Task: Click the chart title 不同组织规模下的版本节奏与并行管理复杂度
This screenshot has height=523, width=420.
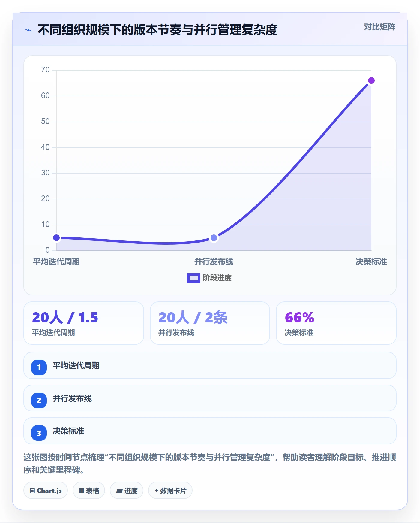Action: pos(157,30)
